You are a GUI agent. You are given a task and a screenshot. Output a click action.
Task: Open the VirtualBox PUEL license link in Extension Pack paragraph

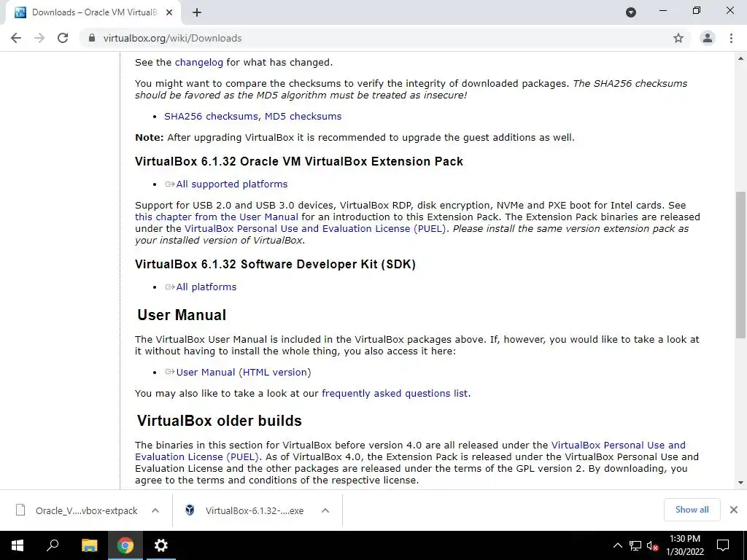[315, 228]
